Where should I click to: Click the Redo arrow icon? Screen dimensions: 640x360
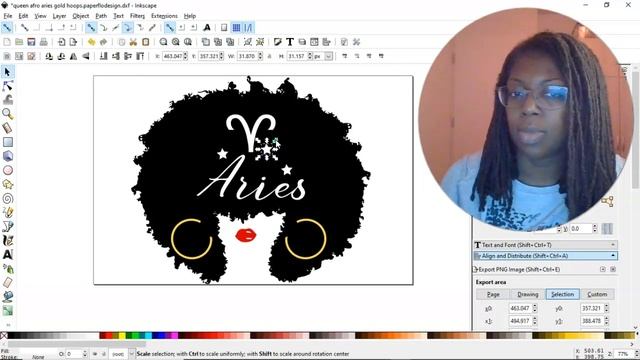(103, 42)
